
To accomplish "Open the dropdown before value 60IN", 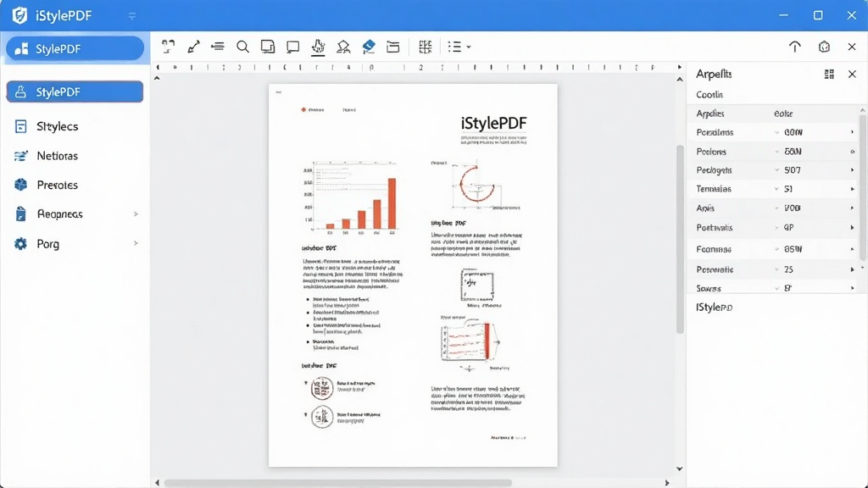I will [x=776, y=133].
